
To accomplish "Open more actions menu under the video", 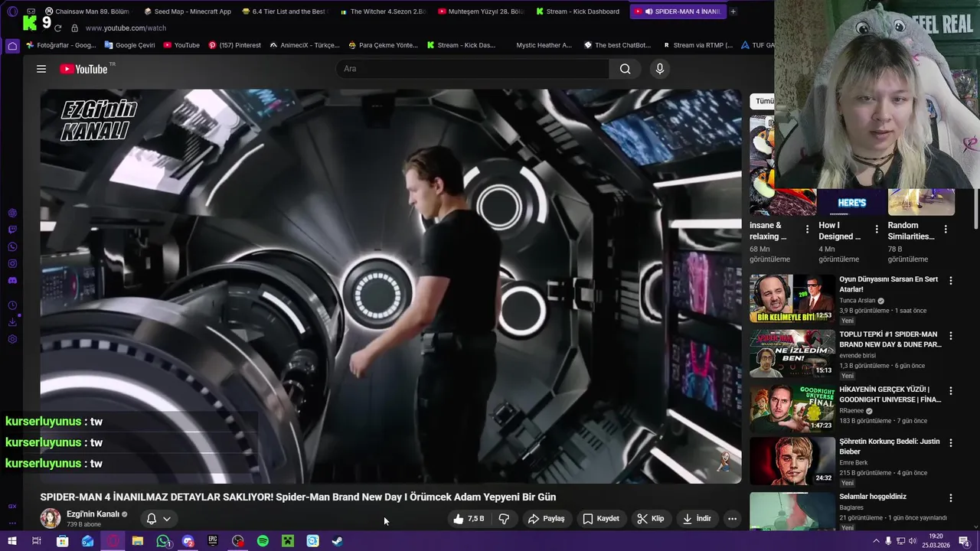I will 732,519.
